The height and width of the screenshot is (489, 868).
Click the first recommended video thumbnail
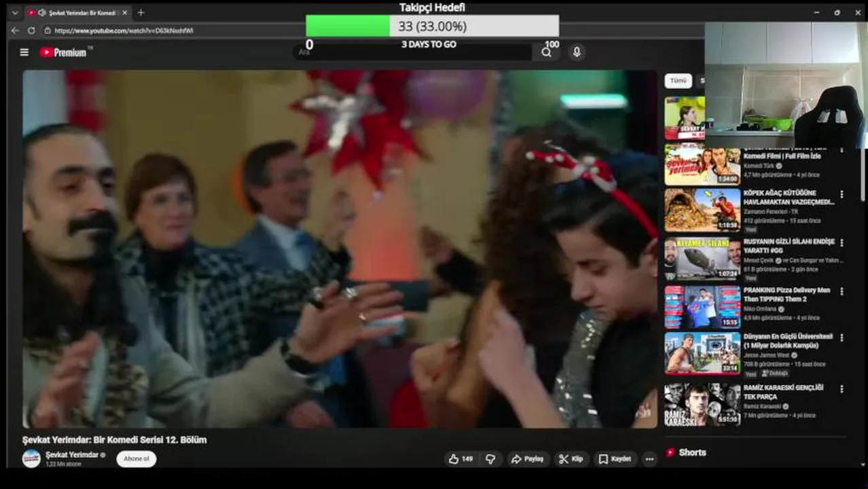pyautogui.click(x=685, y=117)
